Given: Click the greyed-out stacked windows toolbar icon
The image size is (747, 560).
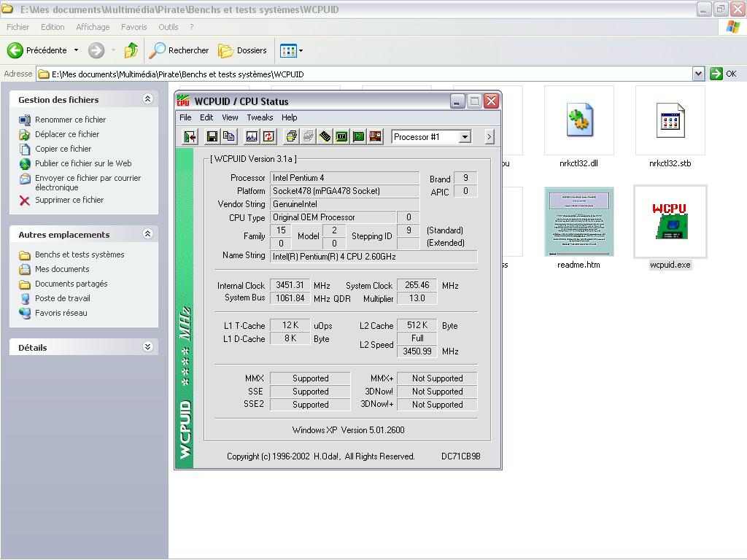Looking at the screenshot, I should (x=309, y=137).
